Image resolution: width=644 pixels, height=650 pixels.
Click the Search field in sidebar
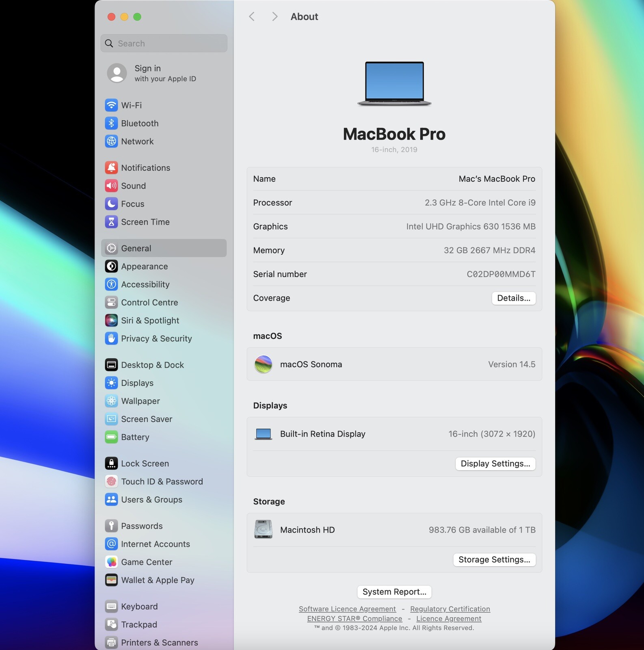[x=164, y=43]
